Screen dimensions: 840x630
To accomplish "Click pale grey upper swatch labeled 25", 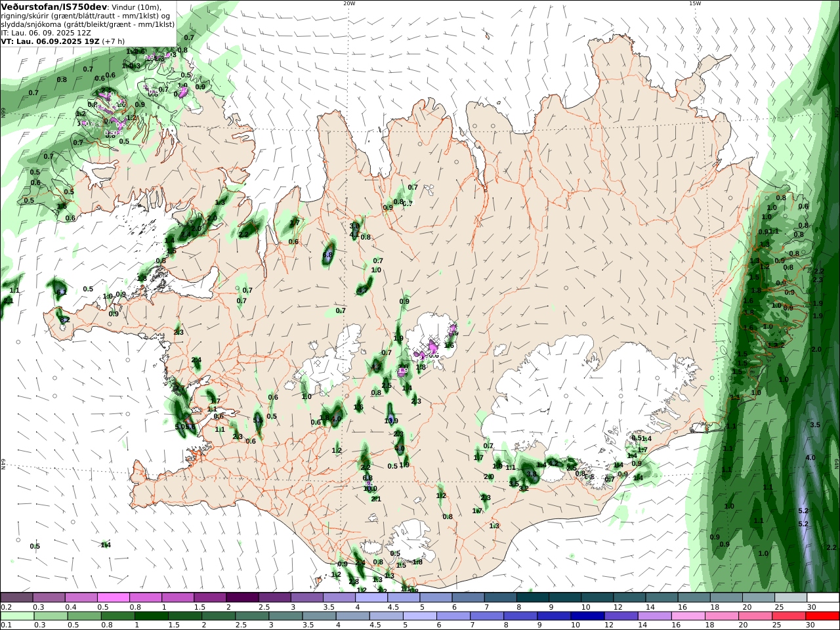I will [x=789, y=598].
